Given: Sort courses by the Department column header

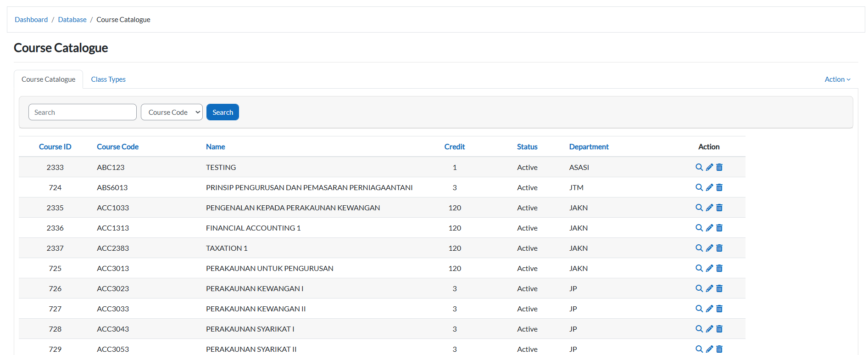Looking at the screenshot, I should click(x=589, y=147).
